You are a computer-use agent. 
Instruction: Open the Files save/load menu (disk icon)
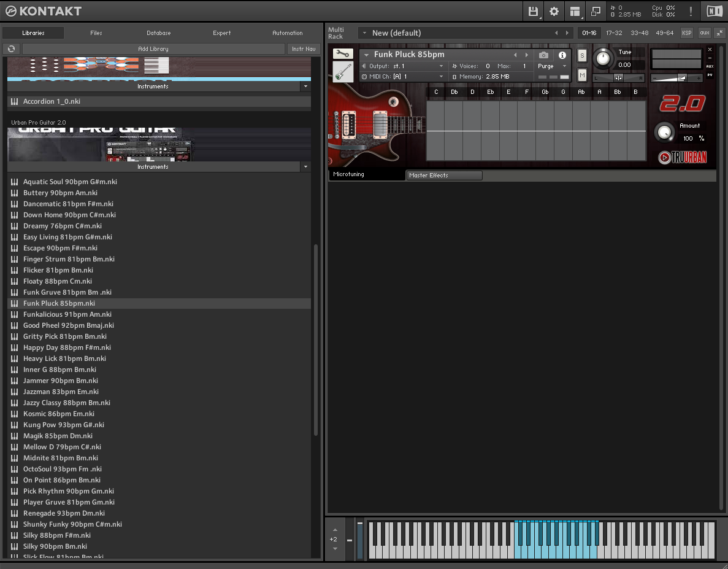click(533, 11)
